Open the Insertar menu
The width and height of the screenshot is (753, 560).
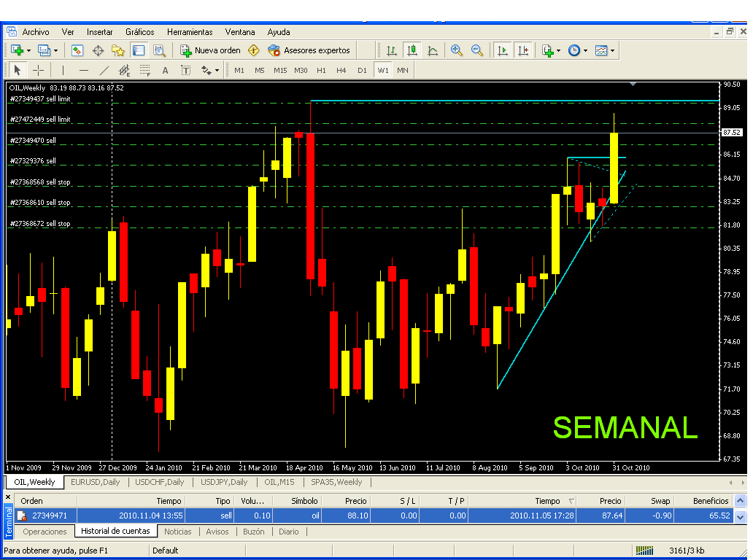tap(99, 32)
